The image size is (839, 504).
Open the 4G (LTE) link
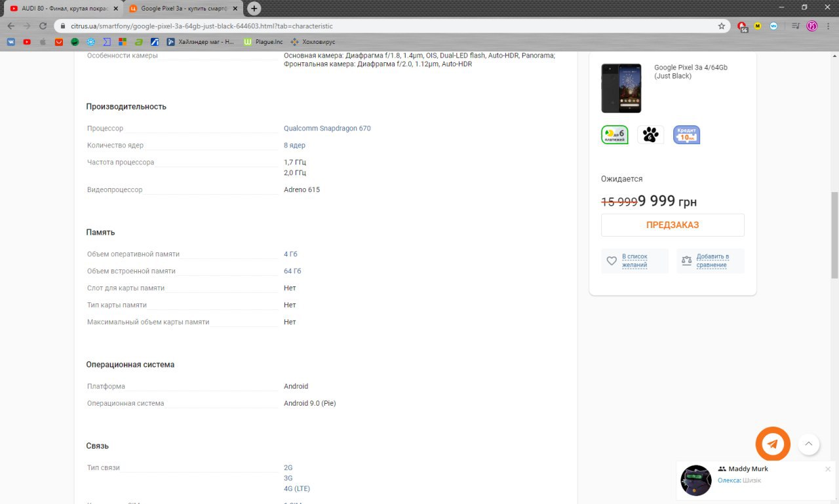[x=297, y=489]
